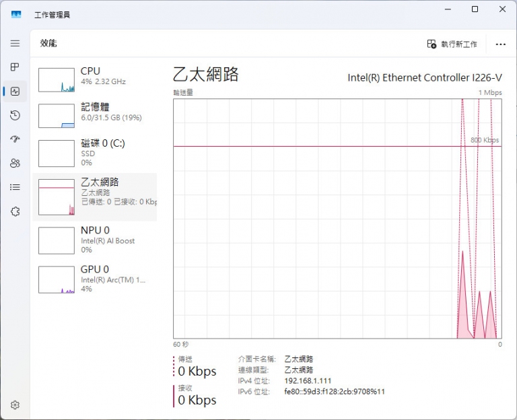
Task: Select the 乙太網路 sidebar item
Action: [x=95, y=197]
